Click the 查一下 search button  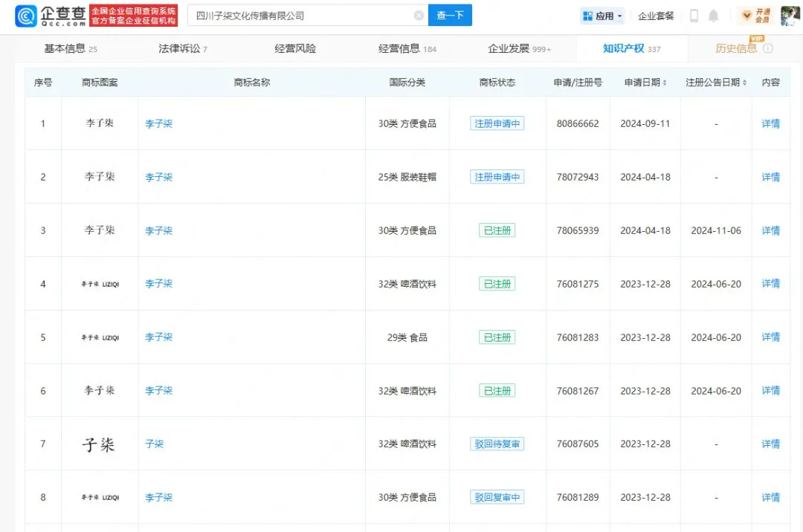tap(450, 16)
